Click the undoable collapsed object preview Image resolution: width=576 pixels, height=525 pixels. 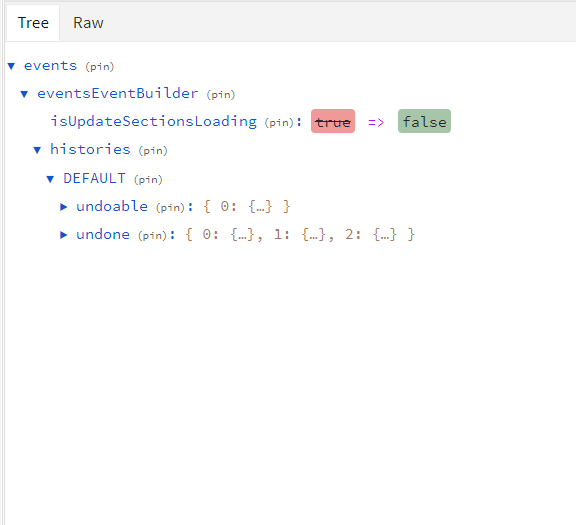point(247,207)
